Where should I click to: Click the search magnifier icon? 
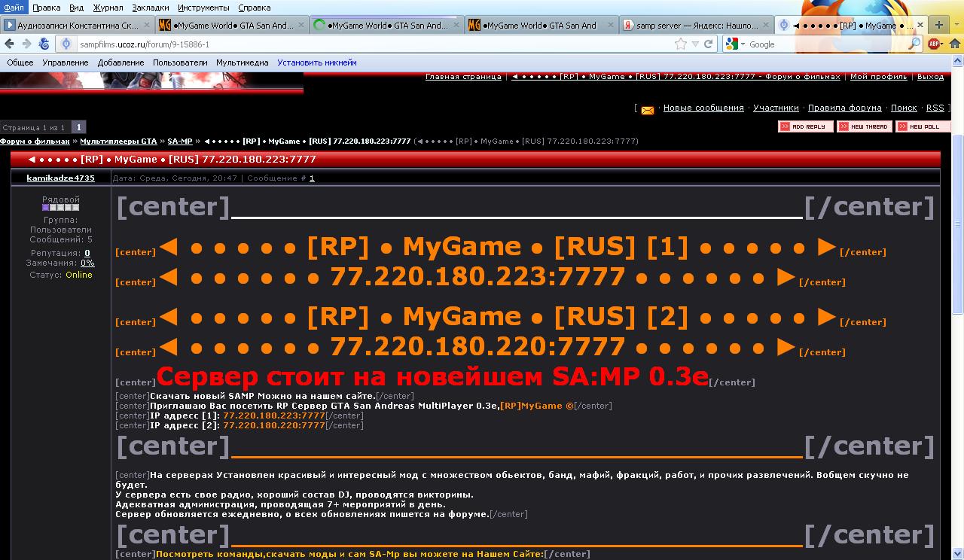click(914, 44)
